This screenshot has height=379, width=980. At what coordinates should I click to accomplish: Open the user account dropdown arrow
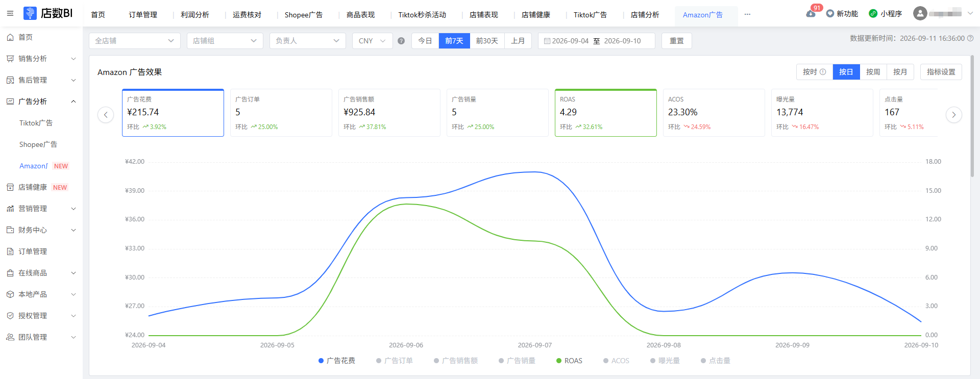(970, 13)
